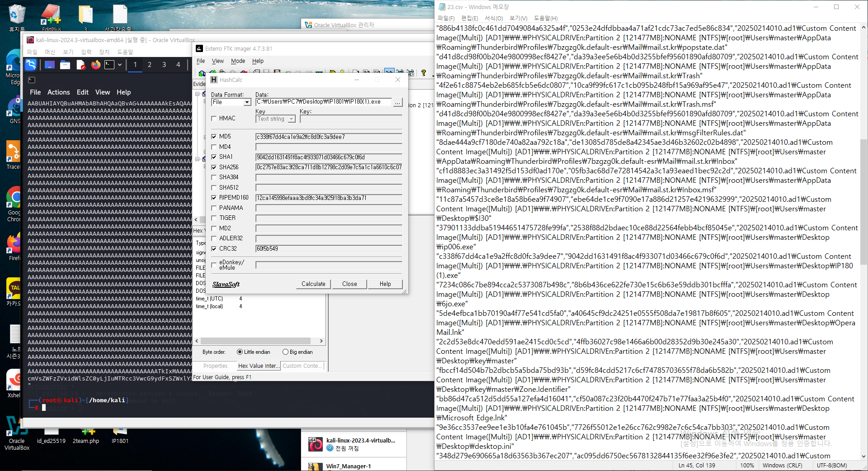868x471 pixels.
Task: Switch to the Hex Value Inter... tab
Action: point(259,366)
